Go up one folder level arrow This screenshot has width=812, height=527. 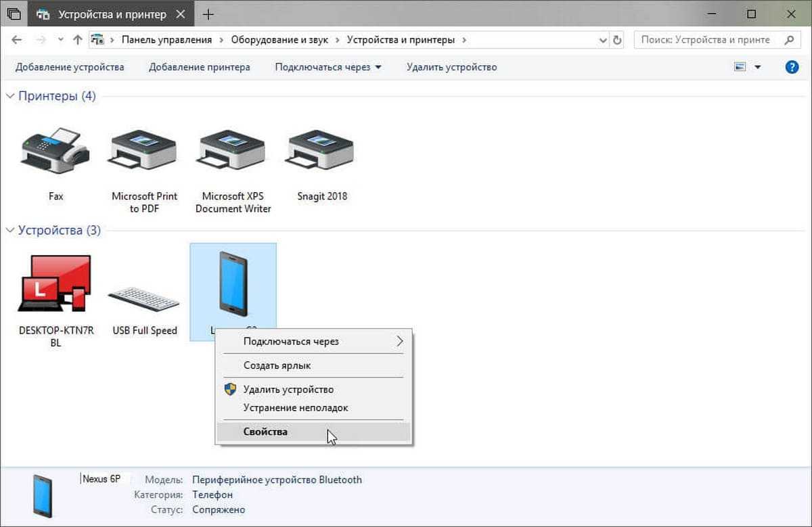coord(77,40)
